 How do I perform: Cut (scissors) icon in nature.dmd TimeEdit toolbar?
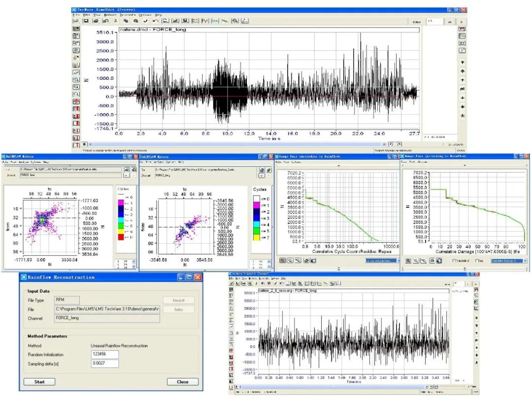(115, 21)
